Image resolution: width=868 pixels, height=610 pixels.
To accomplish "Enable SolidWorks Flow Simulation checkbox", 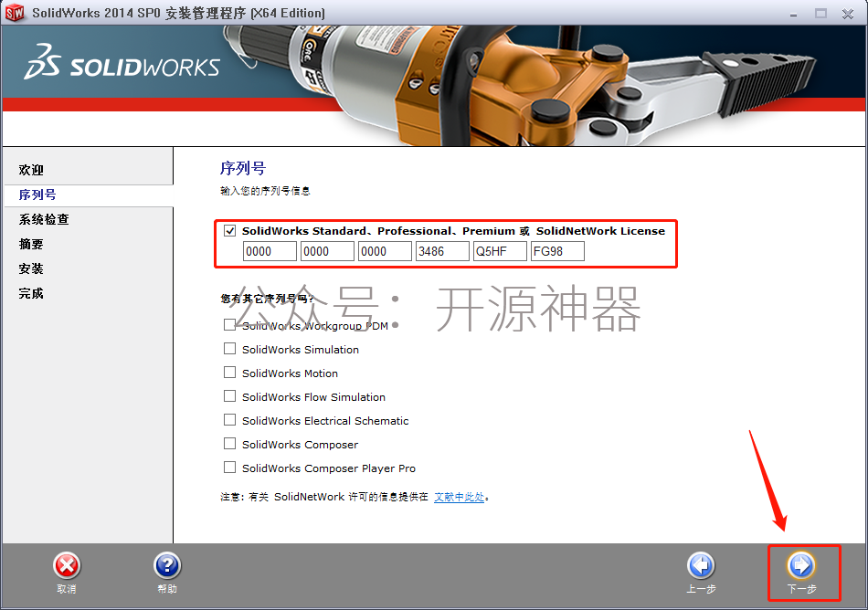I will (229, 396).
